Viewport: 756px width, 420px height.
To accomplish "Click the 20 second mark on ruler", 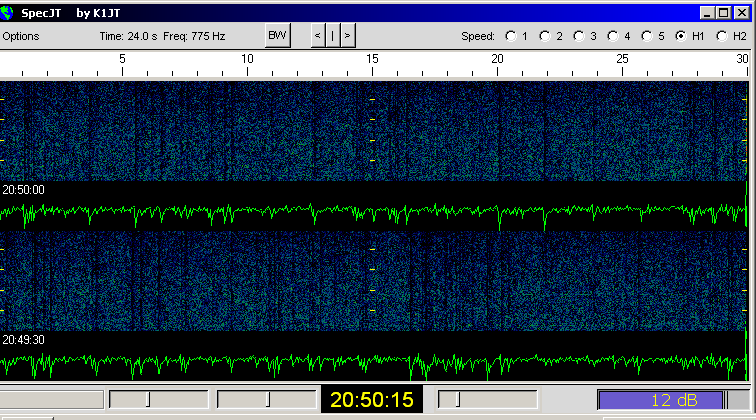I will (x=497, y=59).
